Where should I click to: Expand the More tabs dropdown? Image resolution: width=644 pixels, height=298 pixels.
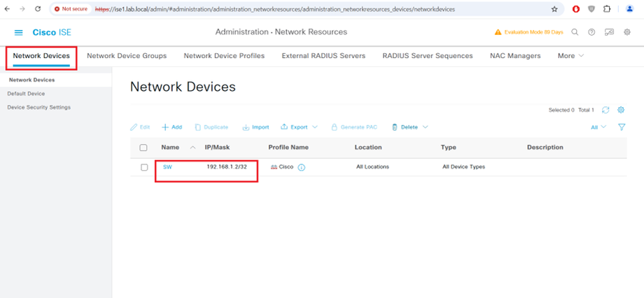(x=570, y=56)
